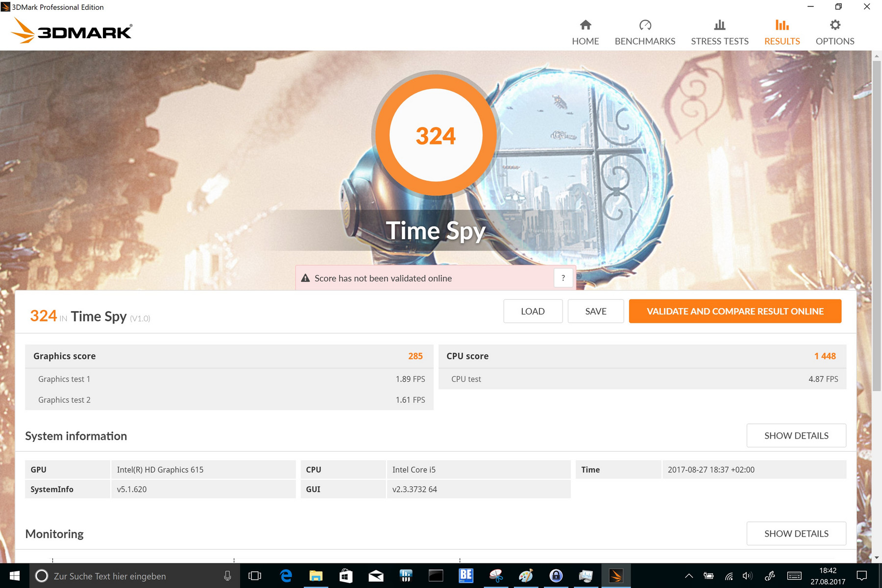Open the Snipping Tool taskbar icon

(x=496, y=576)
